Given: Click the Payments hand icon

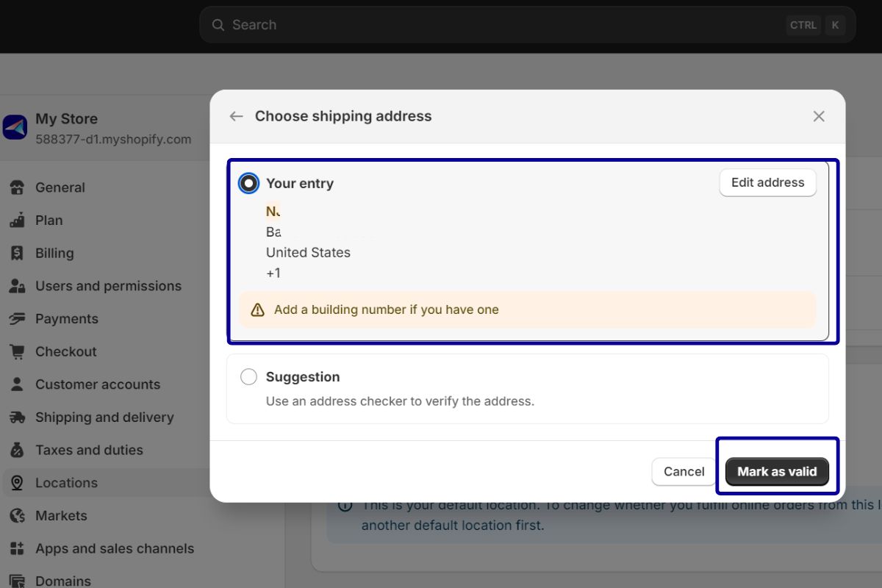Looking at the screenshot, I should [18, 319].
